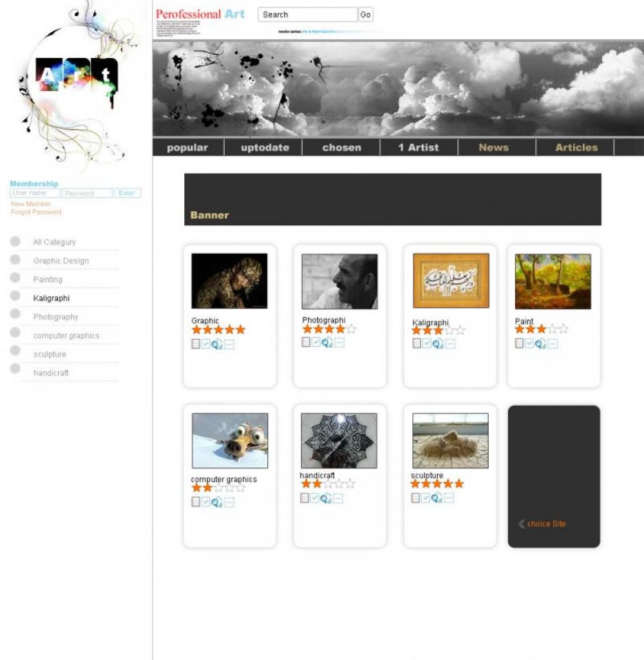Click the magnifier icon under computer graphics card
The image size is (644, 660).
click(x=217, y=502)
